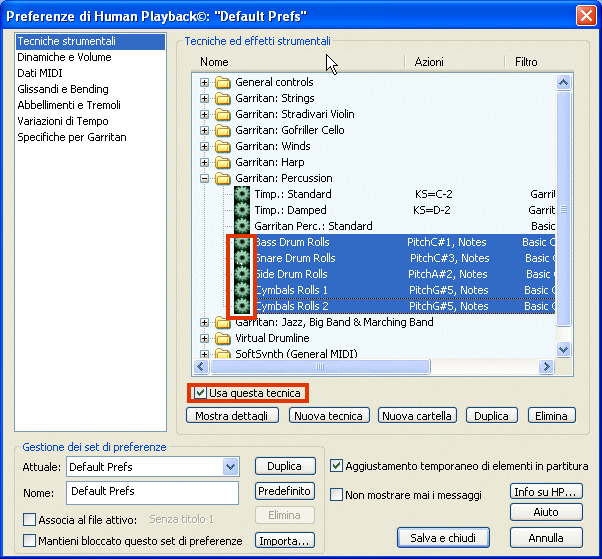
Task: Click the Garritan: Harp folder icon
Action: (x=223, y=162)
